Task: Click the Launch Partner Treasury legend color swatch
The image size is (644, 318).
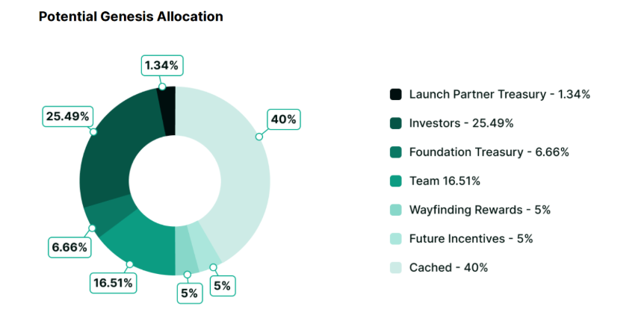Action: (x=395, y=95)
